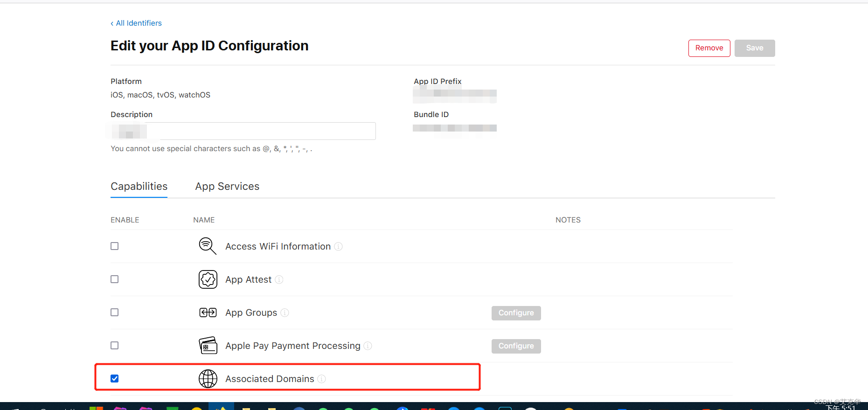This screenshot has width=868, height=410.
Task: Click the Access WiFi Information magnifier icon
Action: point(208,246)
